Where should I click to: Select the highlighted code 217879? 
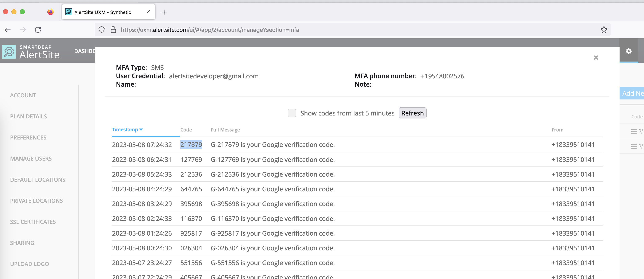191,145
